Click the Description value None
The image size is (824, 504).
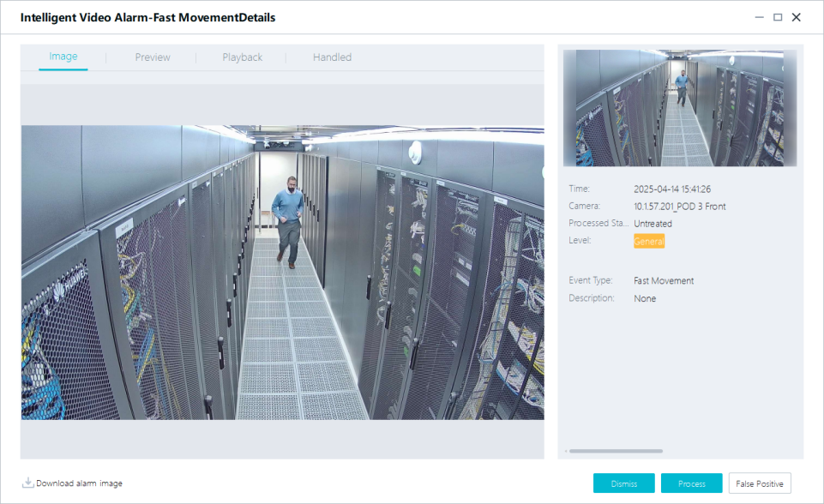click(645, 298)
